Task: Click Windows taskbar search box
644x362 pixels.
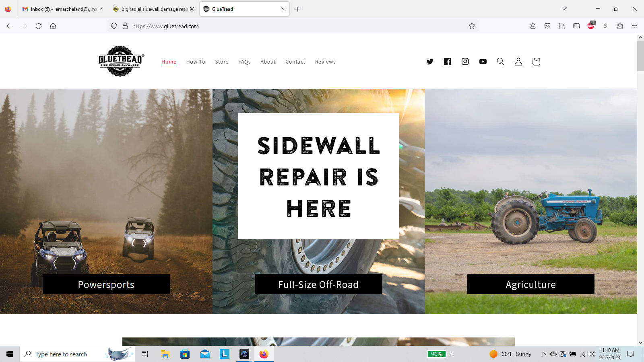Action: click(x=77, y=354)
